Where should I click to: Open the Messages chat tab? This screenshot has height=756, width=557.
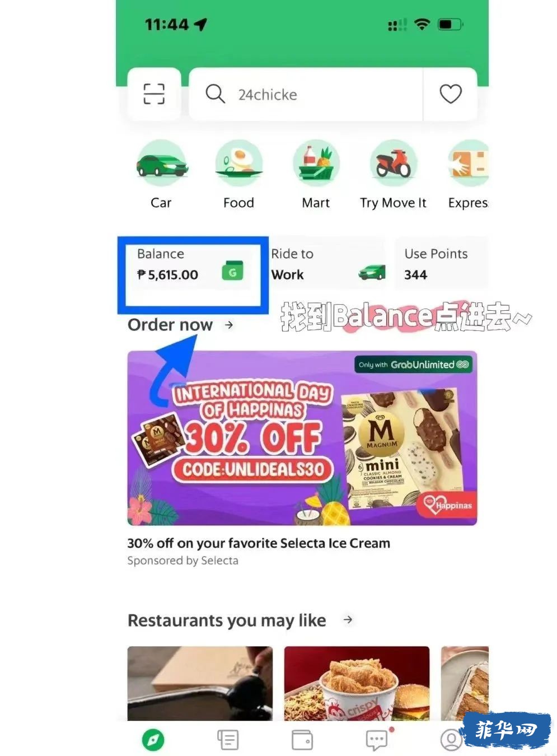click(x=377, y=740)
